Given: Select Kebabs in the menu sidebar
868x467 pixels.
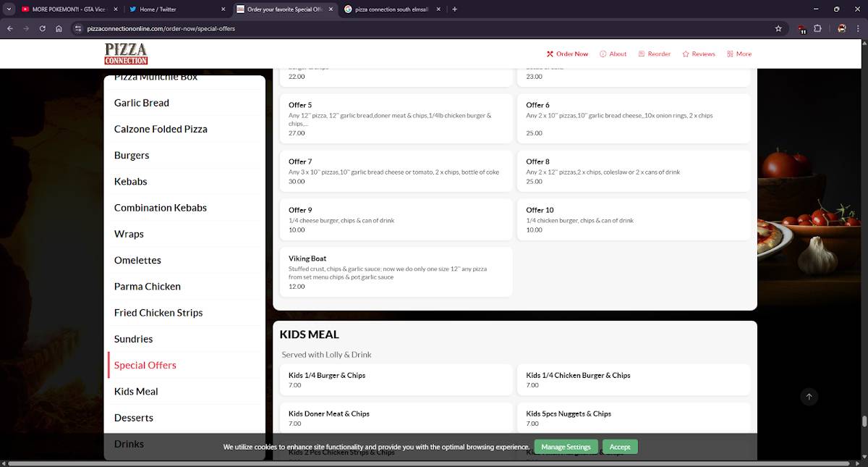Looking at the screenshot, I should point(130,181).
